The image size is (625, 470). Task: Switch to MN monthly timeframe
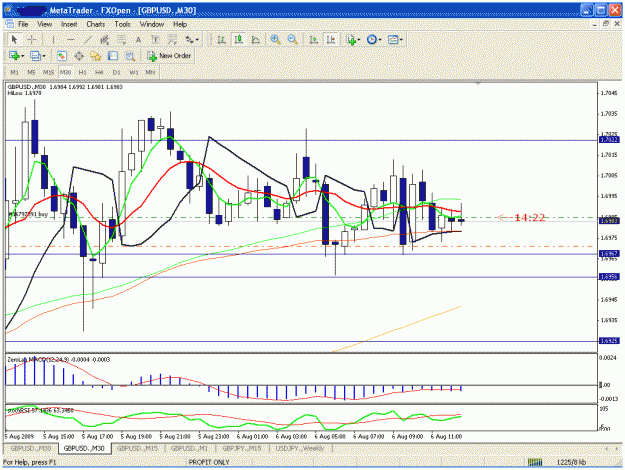pyautogui.click(x=150, y=73)
